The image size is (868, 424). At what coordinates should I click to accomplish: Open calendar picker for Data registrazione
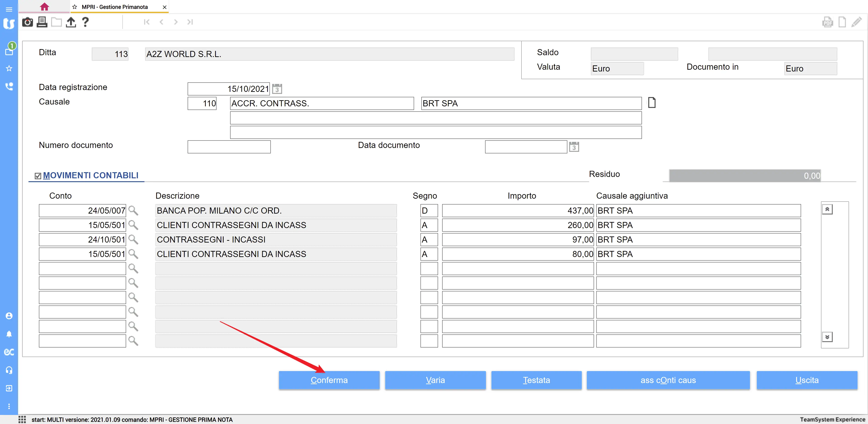pyautogui.click(x=277, y=89)
